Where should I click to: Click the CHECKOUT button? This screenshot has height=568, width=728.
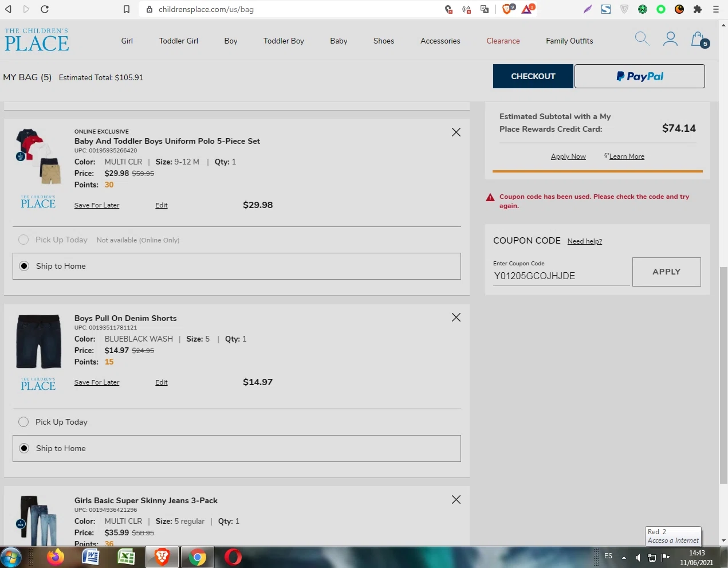(x=533, y=76)
